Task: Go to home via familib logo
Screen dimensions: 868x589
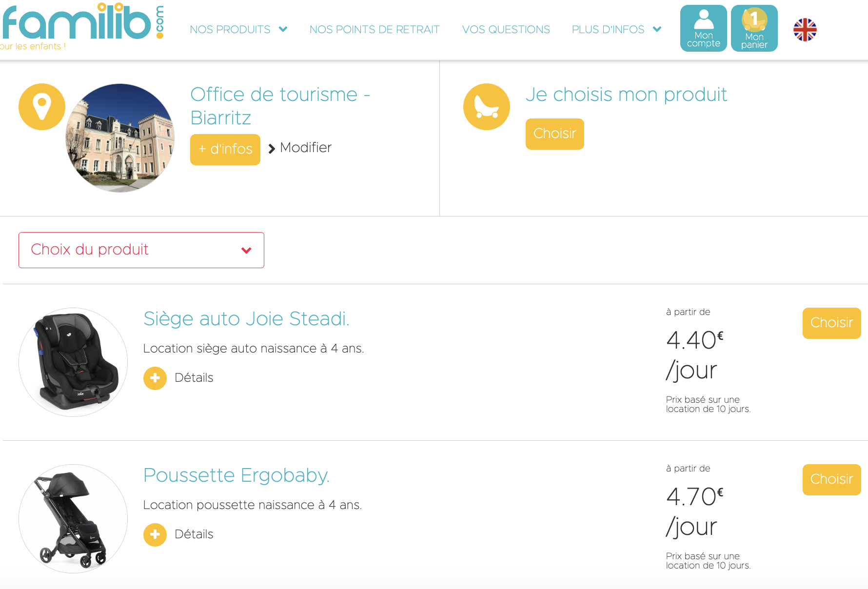Action: (x=78, y=24)
